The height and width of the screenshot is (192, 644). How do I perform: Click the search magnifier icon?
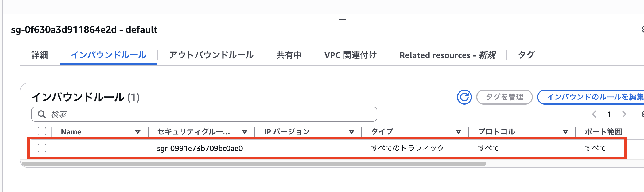coord(42,114)
